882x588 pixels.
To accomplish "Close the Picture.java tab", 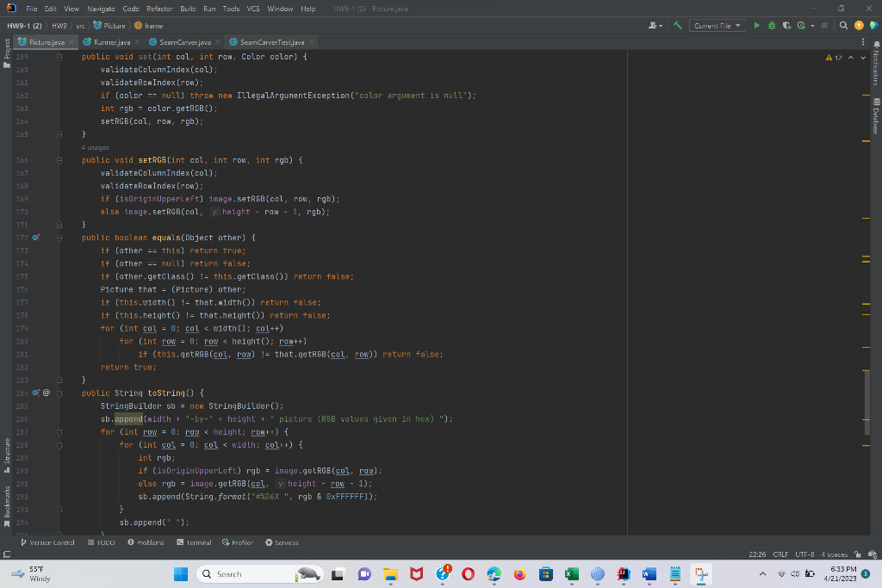I will (71, 42).
